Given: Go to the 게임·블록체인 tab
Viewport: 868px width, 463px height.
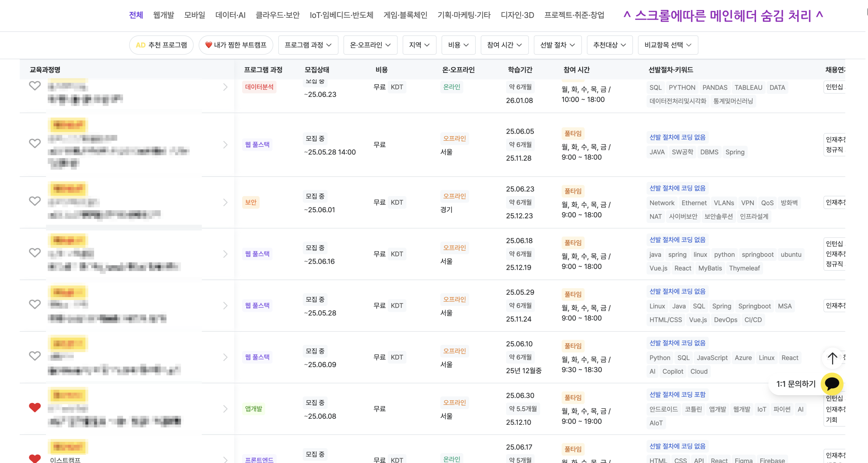Looking at the screenshot, I should tap(405, 15).
